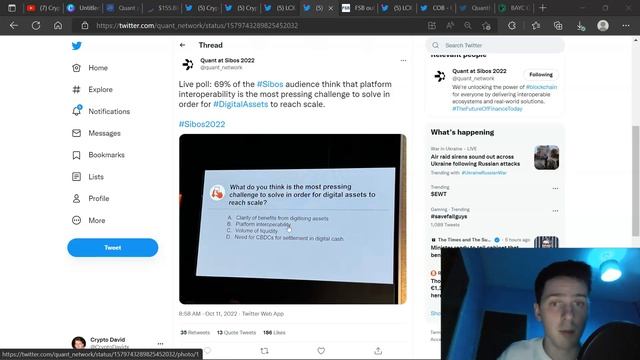Click the browser profile avatar icon
Image resolution: width=640 pixels, height=360 pixels.
click(603, 26)
